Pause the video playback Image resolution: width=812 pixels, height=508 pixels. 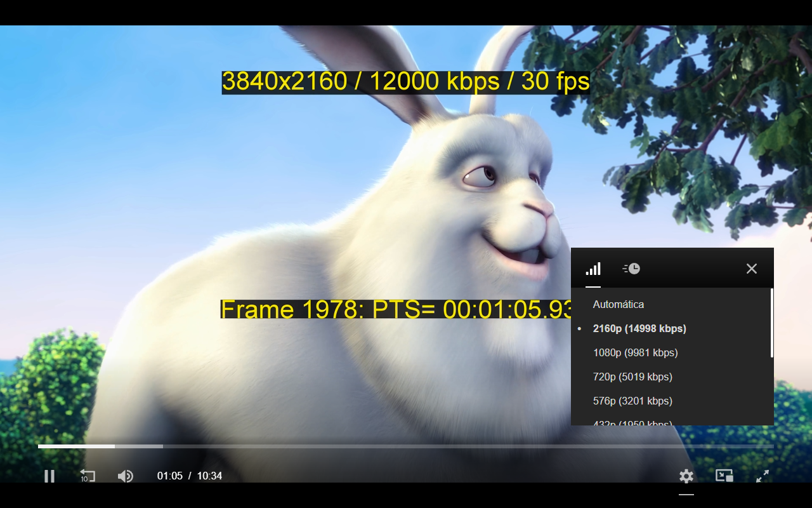[x=49, y=476]
